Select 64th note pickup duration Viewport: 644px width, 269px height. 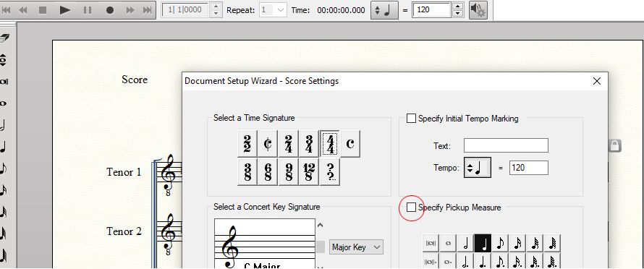(x=552, y=243)
